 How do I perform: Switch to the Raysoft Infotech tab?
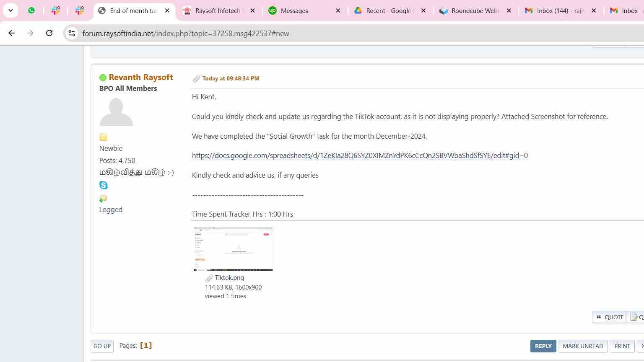pos(218,11)
